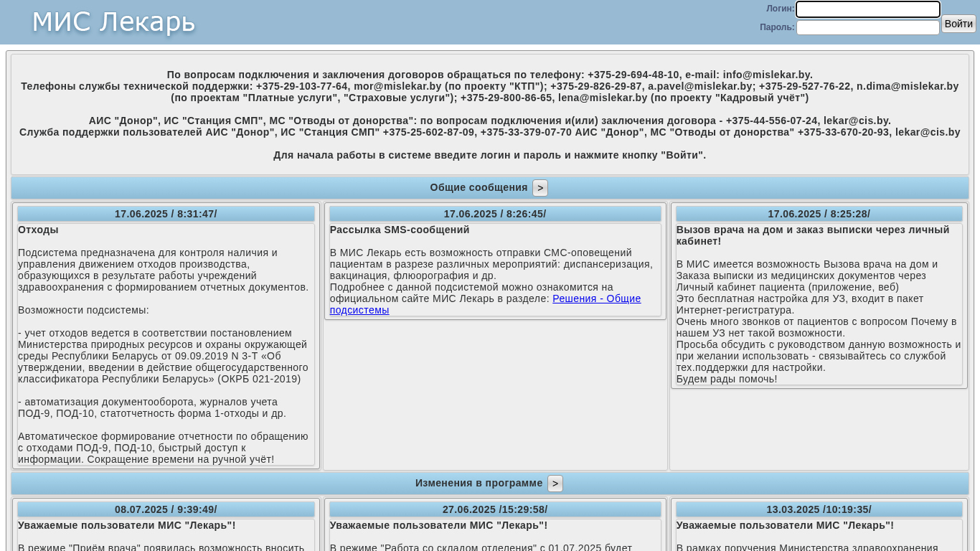980x551 pixels.
Task: Click the Отходы message title
Action: tap(38, 230)
